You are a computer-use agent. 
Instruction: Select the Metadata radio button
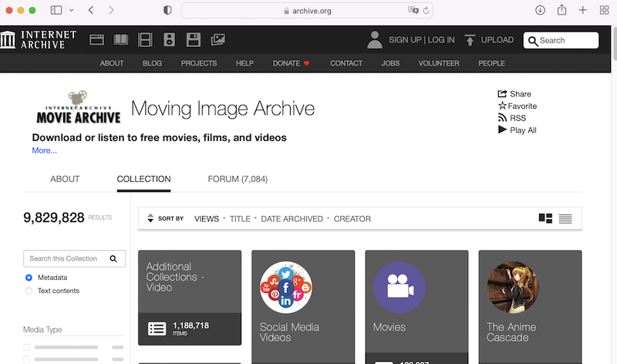(x=29, y=278)
